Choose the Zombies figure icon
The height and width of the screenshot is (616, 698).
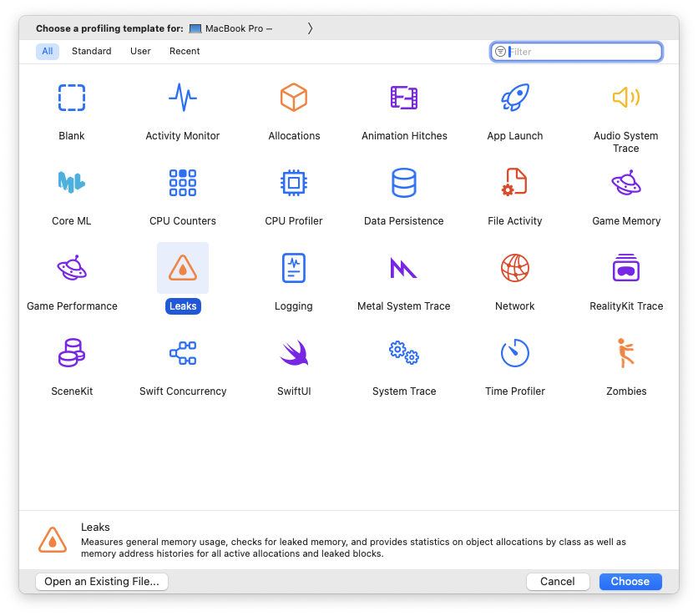[x=626, y=353]
